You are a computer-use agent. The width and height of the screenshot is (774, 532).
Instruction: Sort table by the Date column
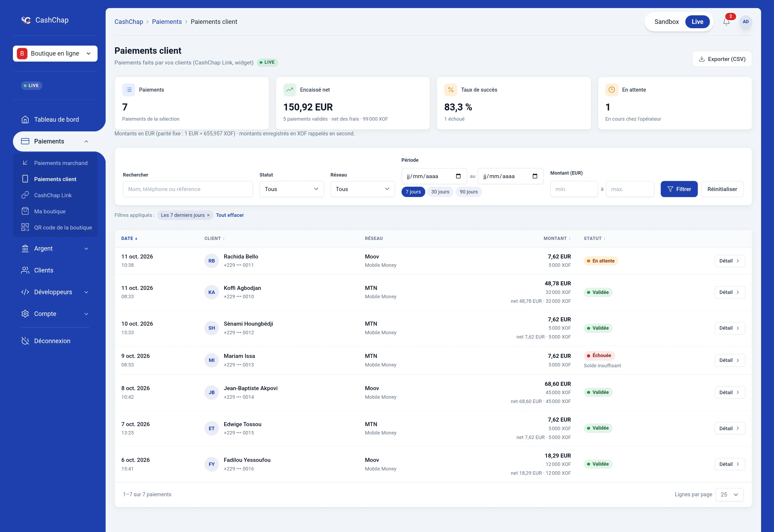pyautogui.click(x=129, y=238)
